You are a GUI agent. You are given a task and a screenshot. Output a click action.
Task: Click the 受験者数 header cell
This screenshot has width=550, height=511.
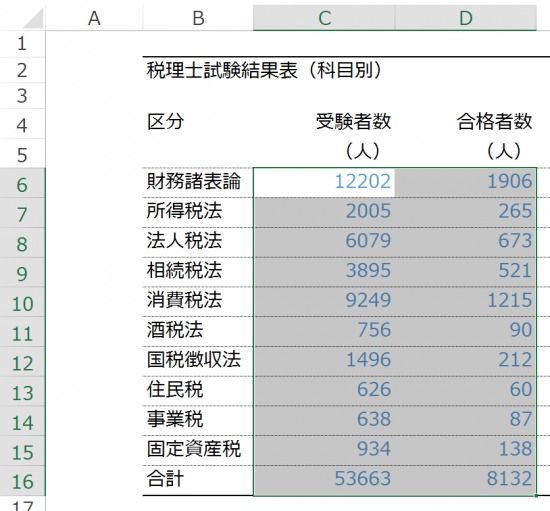click(x=324, y=124)
